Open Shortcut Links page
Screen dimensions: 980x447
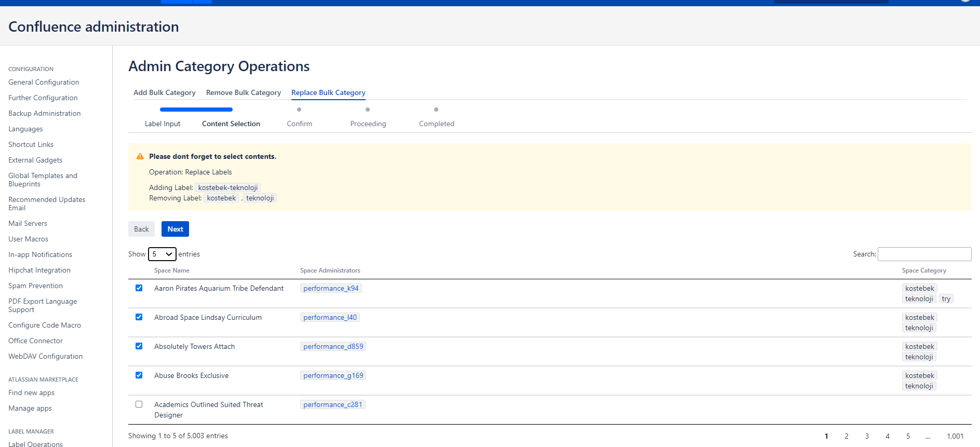31,144
